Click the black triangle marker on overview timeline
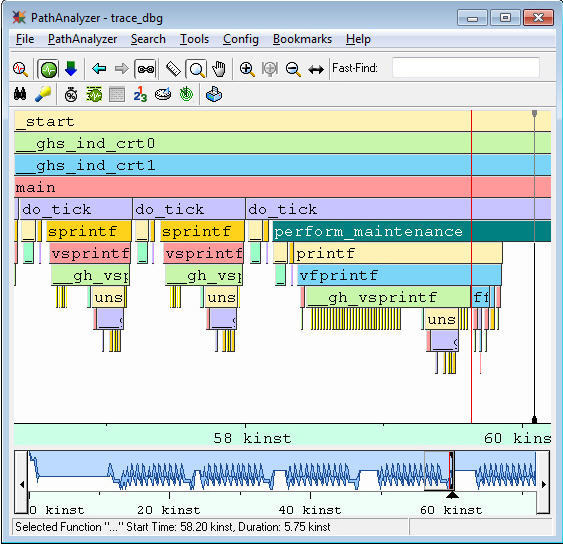 [452, 495]
